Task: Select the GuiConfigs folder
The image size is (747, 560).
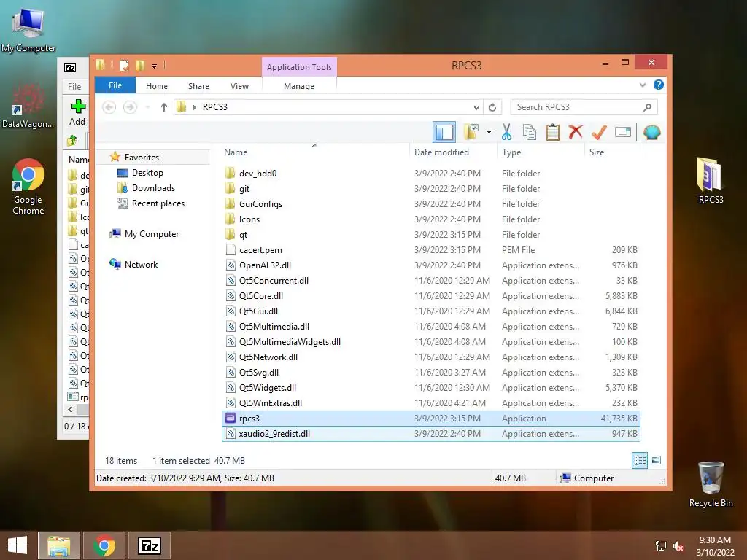Action: coord(431,204)
